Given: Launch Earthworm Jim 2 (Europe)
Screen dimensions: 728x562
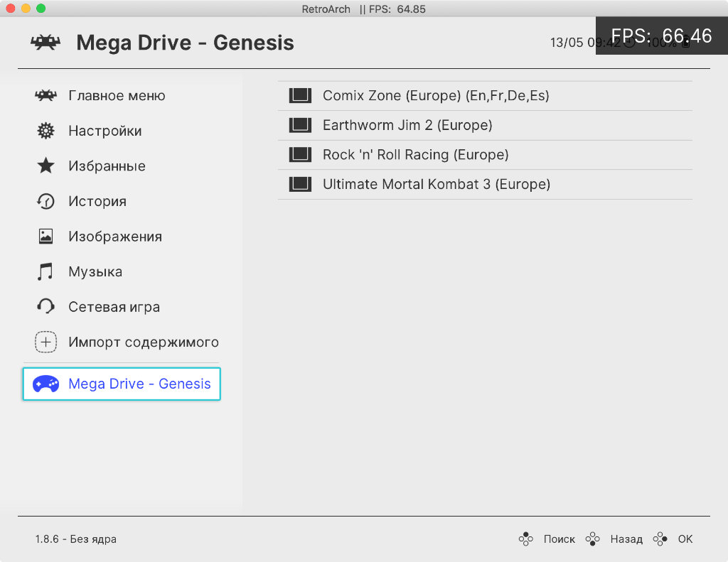Looking at the screenshot, I should (407, 125).
